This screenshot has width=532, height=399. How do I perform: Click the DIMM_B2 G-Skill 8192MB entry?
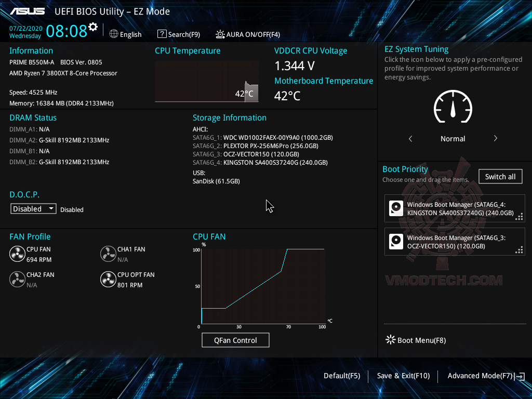pos(59,162)
